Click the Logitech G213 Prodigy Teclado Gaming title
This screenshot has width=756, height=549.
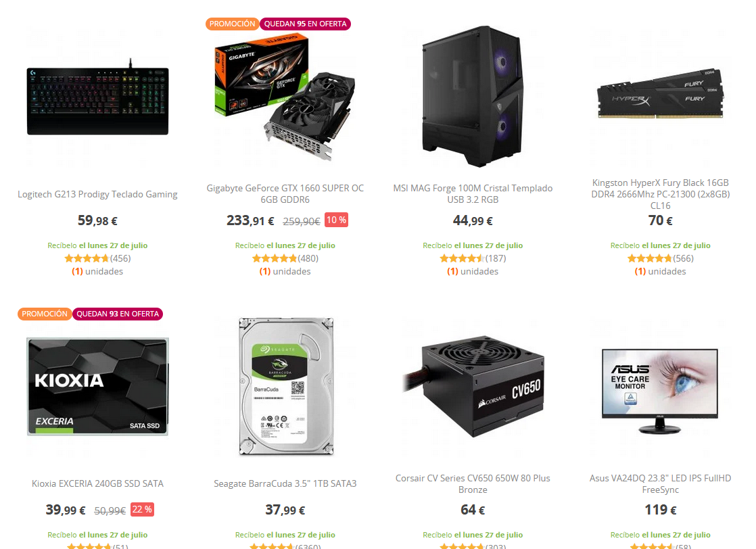click(97, 194)
